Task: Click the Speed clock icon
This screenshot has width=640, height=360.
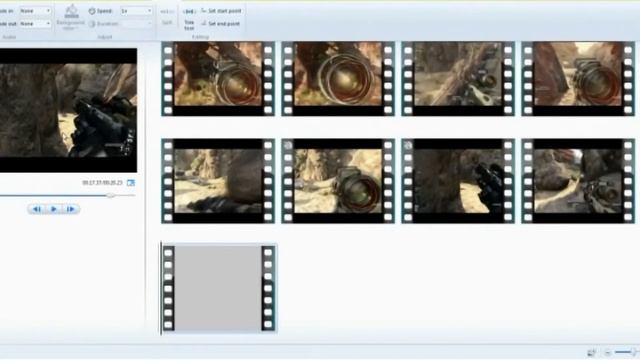Action: [92, 11]
